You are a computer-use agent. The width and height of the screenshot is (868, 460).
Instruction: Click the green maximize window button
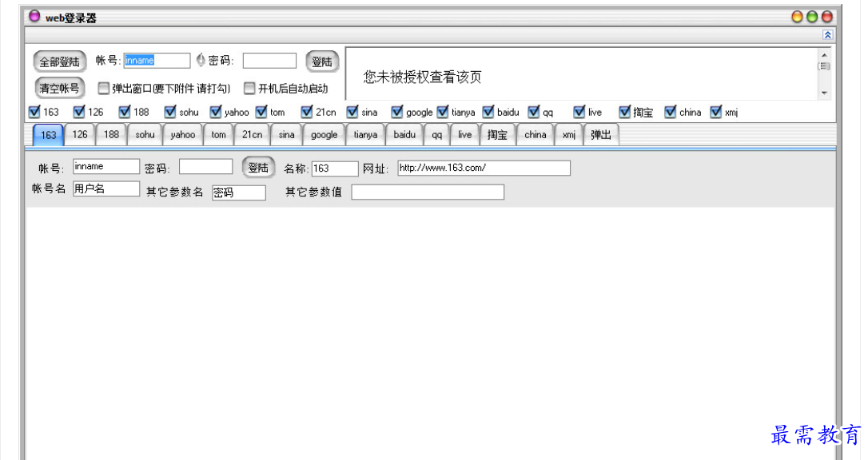(812, 17)
